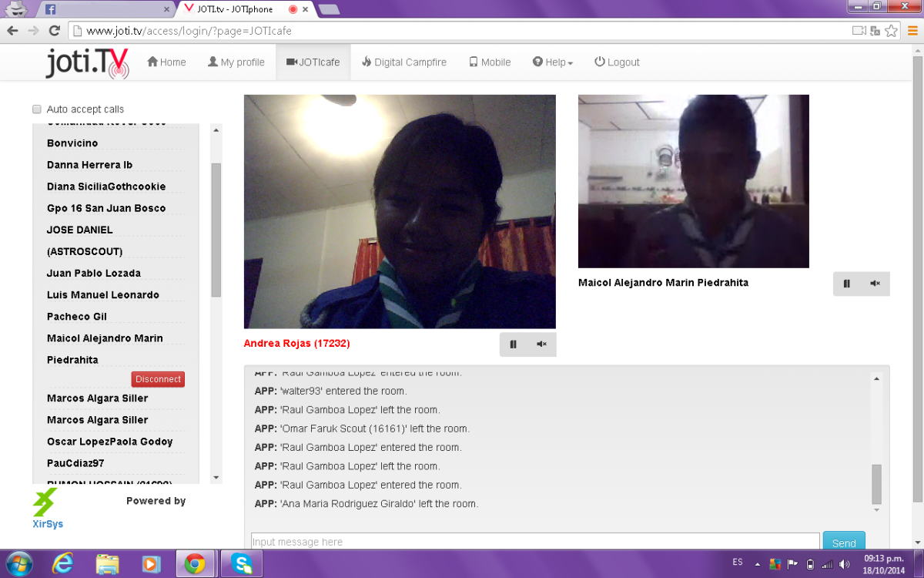Click the volume icon in system tray
The image size is (924, 578).
point(845,564)
